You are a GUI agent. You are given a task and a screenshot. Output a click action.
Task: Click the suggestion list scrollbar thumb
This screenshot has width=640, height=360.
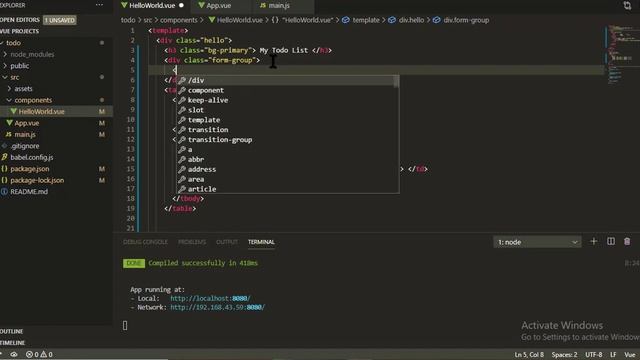click(397, 81)
